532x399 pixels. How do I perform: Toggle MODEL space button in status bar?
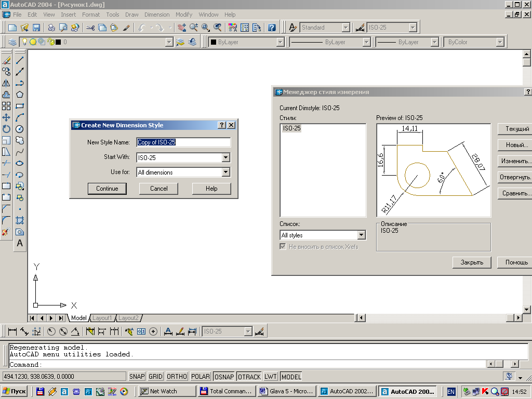point(291,377)
